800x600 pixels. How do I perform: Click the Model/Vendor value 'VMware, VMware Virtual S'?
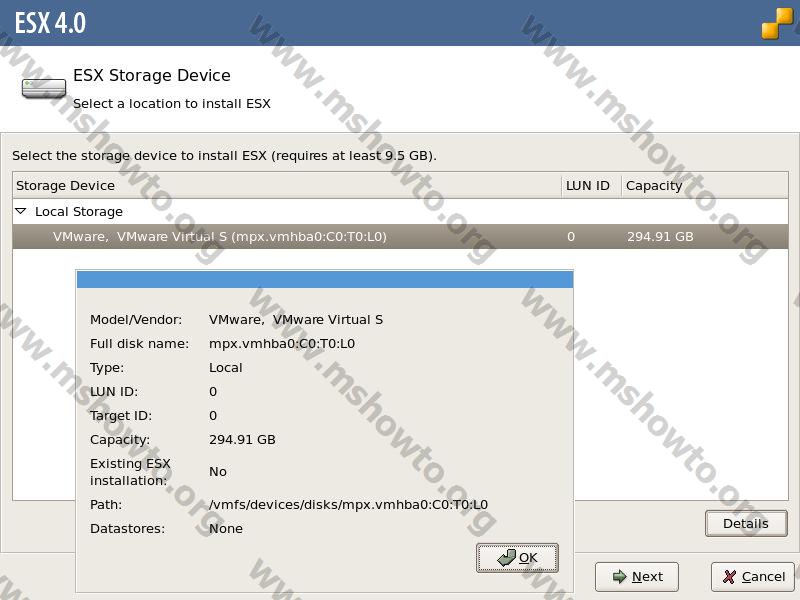tap(296, 320)
